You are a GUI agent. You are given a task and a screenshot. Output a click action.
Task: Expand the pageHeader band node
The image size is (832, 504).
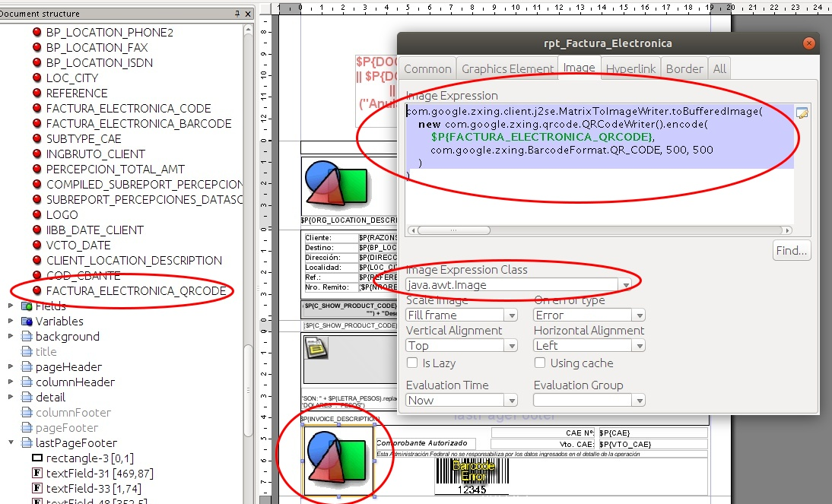pyautogui.click(x=11, y=366)
